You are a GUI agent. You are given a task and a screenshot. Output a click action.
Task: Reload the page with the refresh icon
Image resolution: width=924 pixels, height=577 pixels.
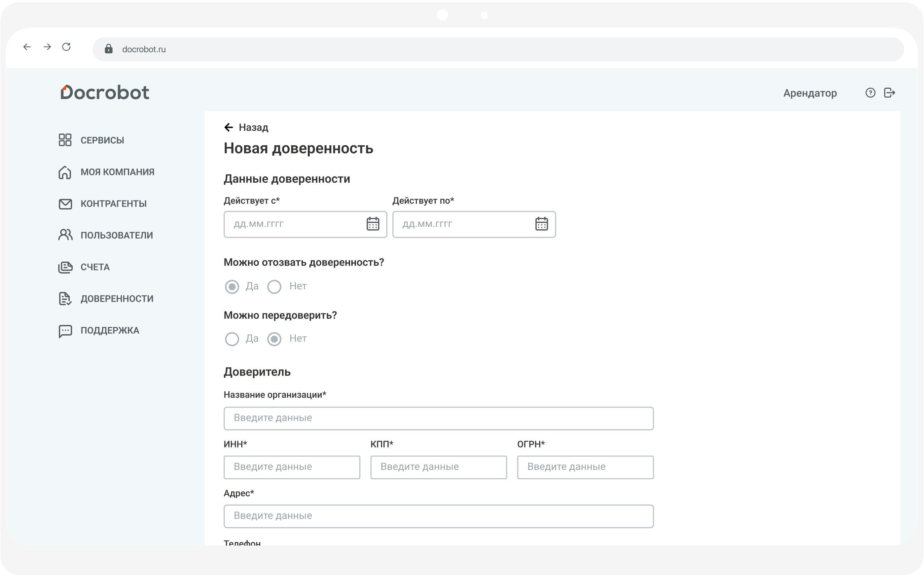[x=66, y=47]
